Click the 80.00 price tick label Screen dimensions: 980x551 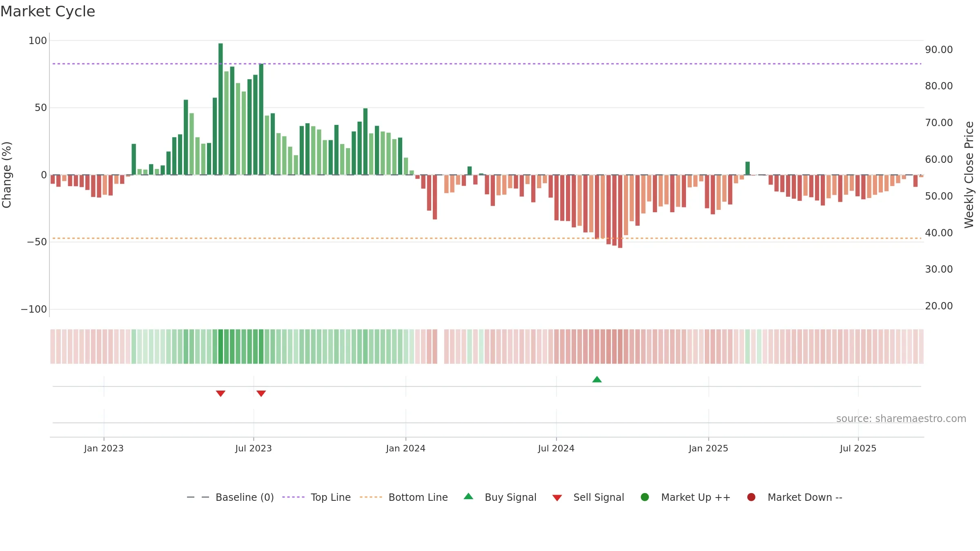[x=939, y=86]
